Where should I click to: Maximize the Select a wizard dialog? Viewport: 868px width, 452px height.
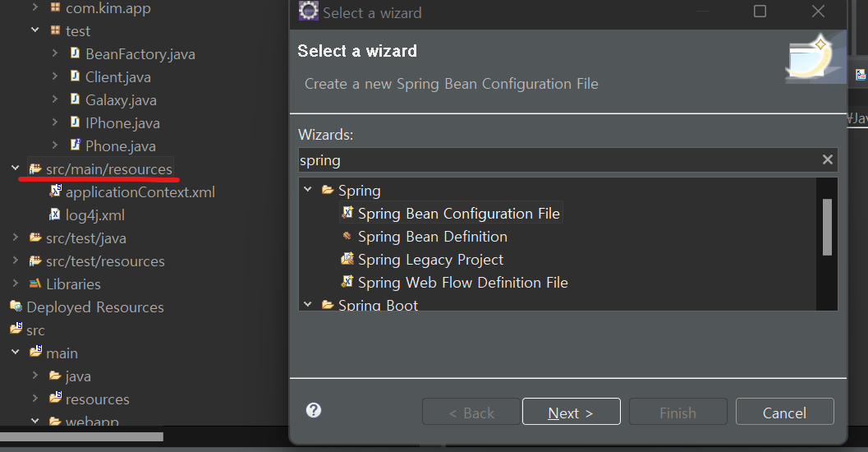pos(760,11)
